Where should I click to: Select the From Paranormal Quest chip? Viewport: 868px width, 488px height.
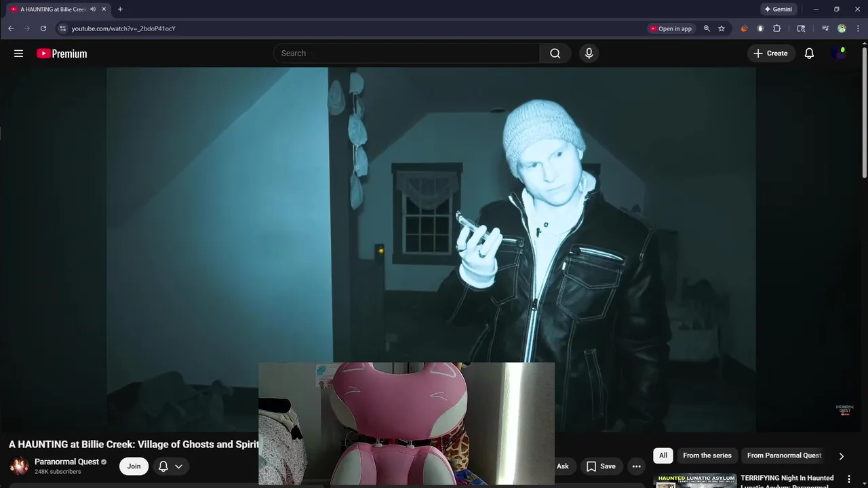[784, 455]
